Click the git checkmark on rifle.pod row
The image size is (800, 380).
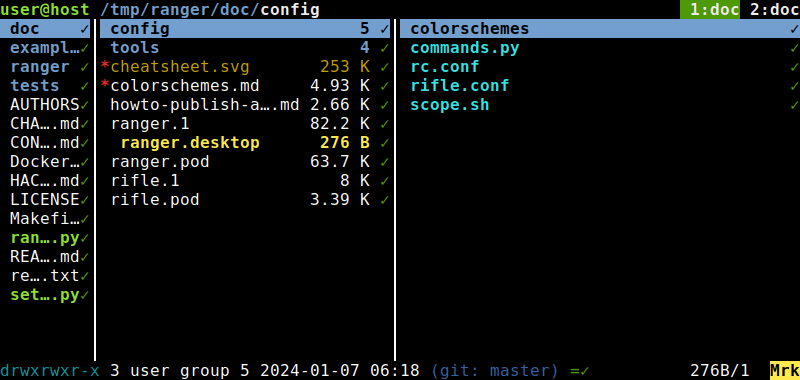pyautogui.click(x=384, y=200)
